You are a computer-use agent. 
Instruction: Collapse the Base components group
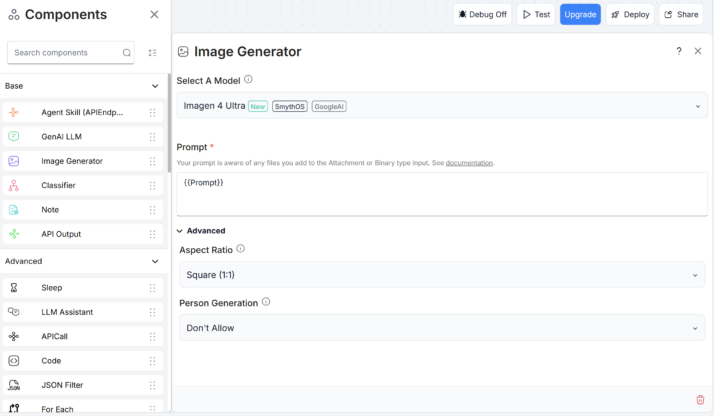point(155,86)
